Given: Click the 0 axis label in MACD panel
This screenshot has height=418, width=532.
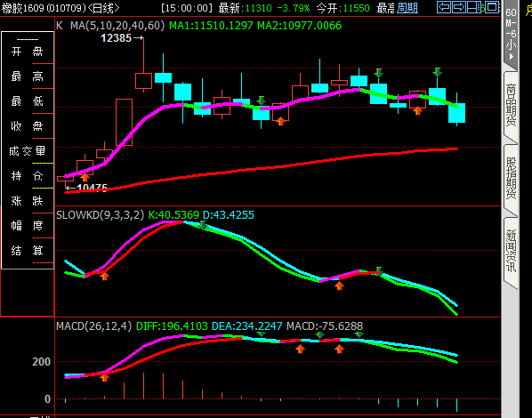Looking at the screenshot, I should coord(48,399).
